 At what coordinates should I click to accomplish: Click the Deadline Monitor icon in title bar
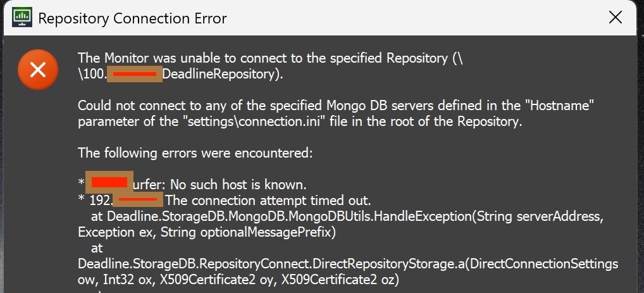tap(22, 18)
